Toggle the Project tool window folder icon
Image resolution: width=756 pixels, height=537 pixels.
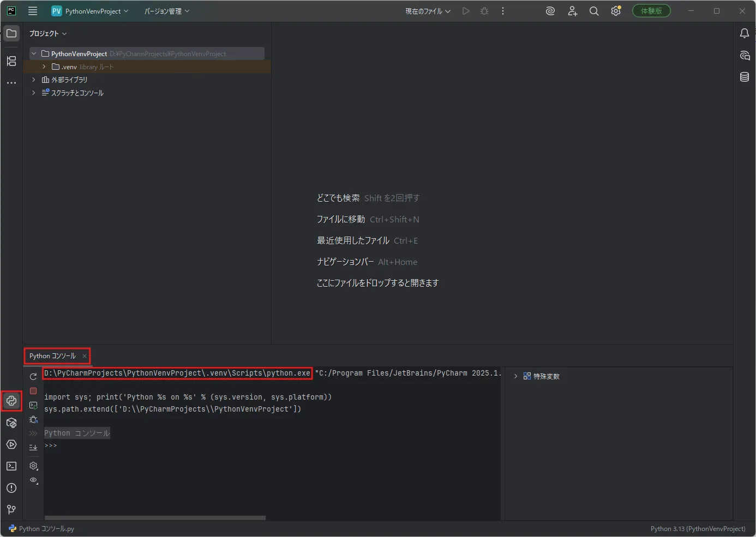[x=11, y=33]
